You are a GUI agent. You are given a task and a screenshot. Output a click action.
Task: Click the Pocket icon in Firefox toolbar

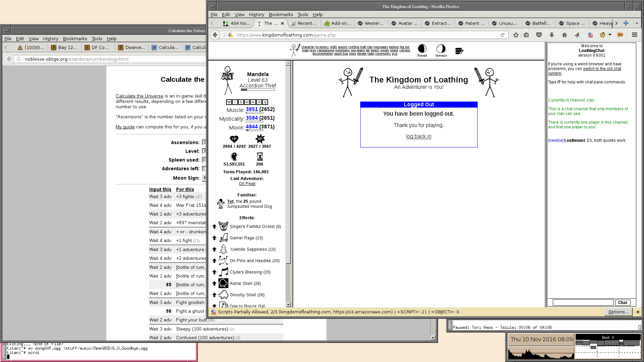(x=539, y=35)
